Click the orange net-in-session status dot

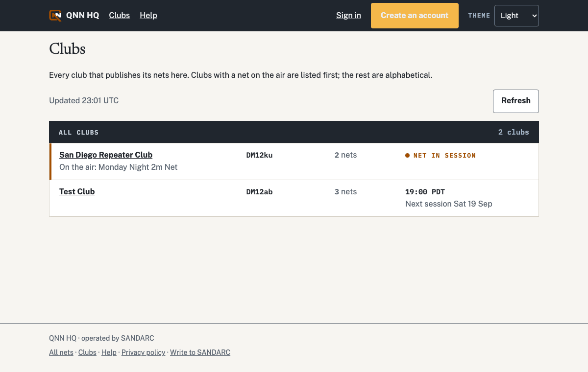click(x=408, y=156)
